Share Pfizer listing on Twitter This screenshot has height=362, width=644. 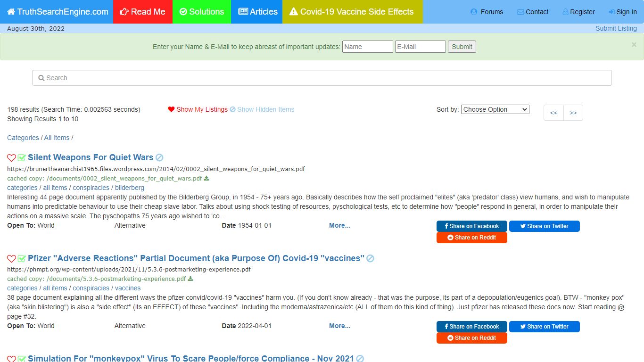(x=545, y=327)
